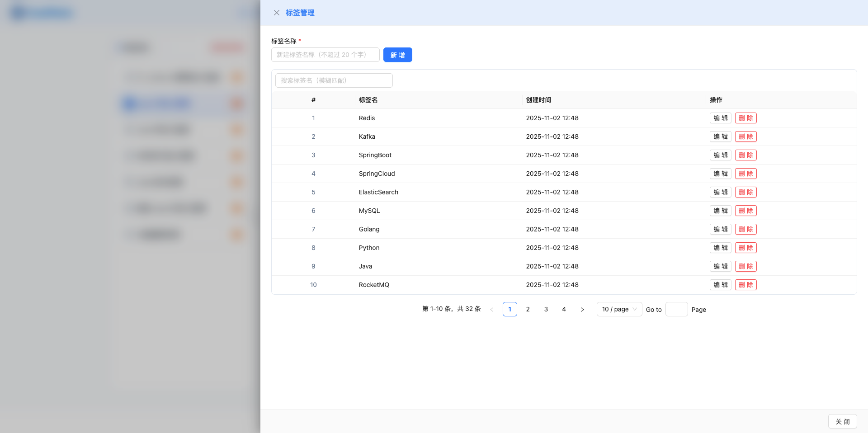The height and width of the screenshot is (433, 868).
Task: Close the 标签管理 dialog with the X icon
Action: click(x=277, y=13)
